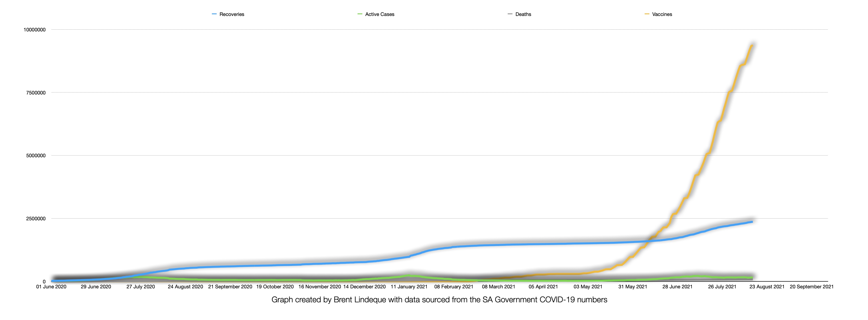Select the Vaccines legend label

coord(662,14)
